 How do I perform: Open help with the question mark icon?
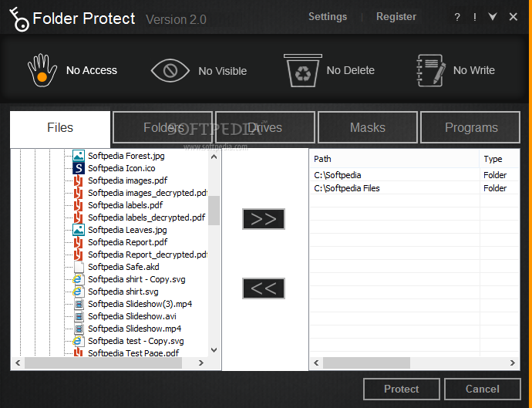pyautogui.click(x=457, y=17)
